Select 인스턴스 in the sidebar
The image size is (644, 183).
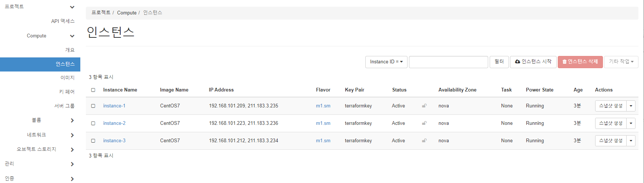click(40, 64)
